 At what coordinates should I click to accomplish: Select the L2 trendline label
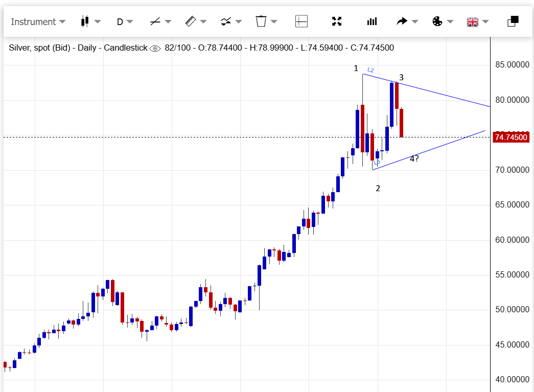pos(370,70)
